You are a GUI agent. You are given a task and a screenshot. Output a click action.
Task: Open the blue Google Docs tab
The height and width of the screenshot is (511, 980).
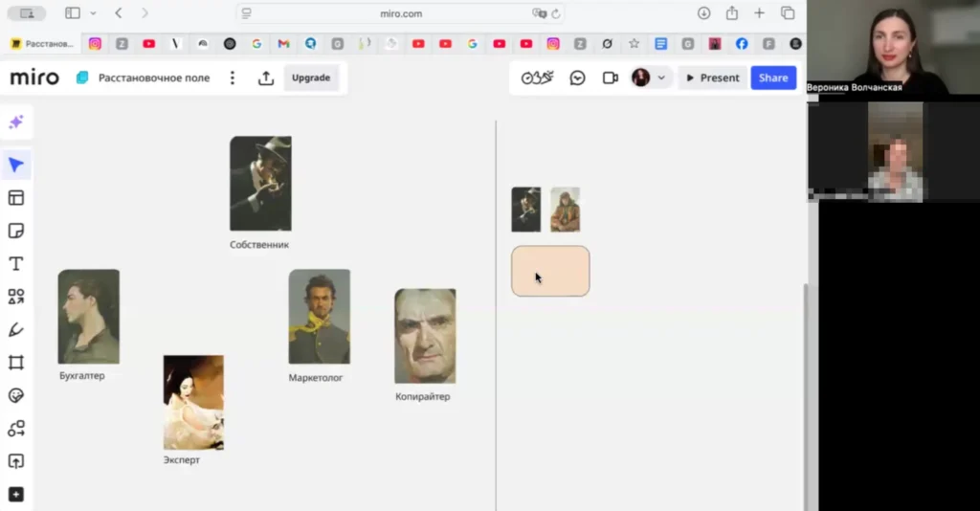click(660, 44)
